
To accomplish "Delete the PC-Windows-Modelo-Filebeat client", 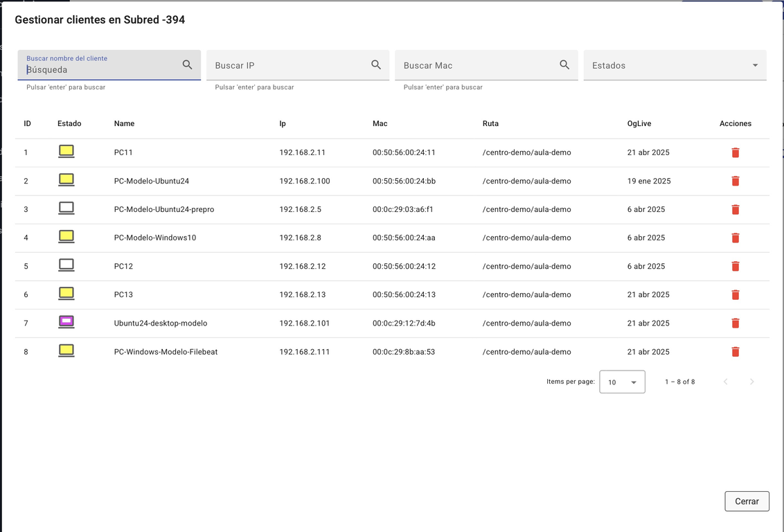I will [735, 352].
